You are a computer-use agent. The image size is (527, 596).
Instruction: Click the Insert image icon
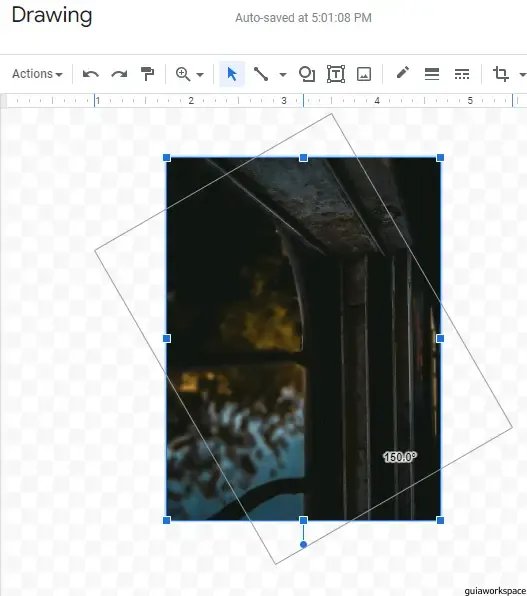pyautogui.click(x=364, y=74)
